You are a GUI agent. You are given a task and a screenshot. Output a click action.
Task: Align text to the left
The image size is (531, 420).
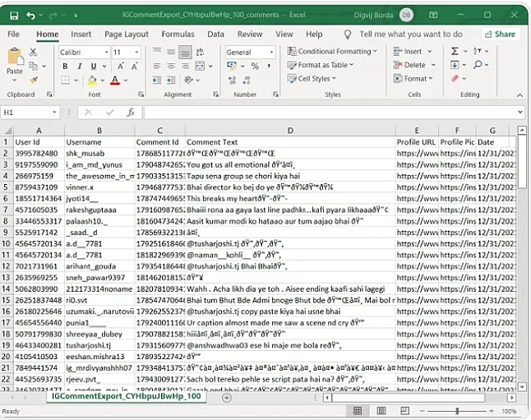(156, 66)
